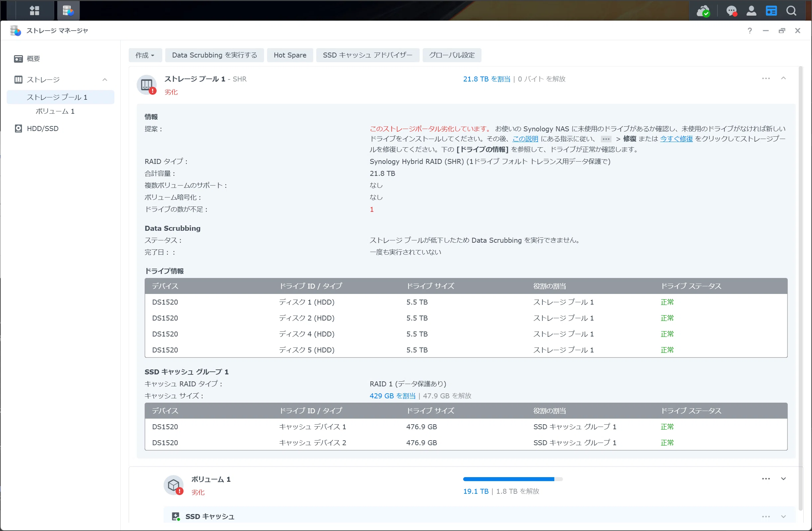This screenshot has height=531, width=812.
Task: Click inline ellipsis button in suggestion text
Action: pyautogui.click(x=606, y=139)
